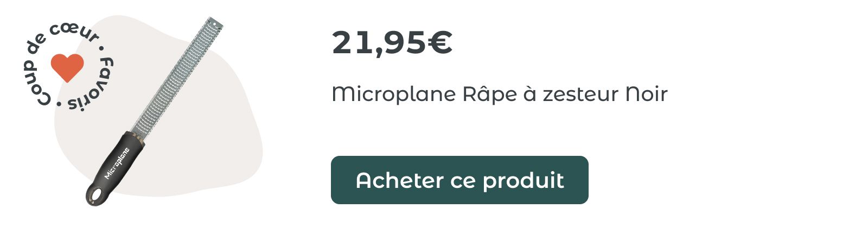The image size is (868, 227).
Task: Click the word "Microplane" in the title
Action: [394, 95]
